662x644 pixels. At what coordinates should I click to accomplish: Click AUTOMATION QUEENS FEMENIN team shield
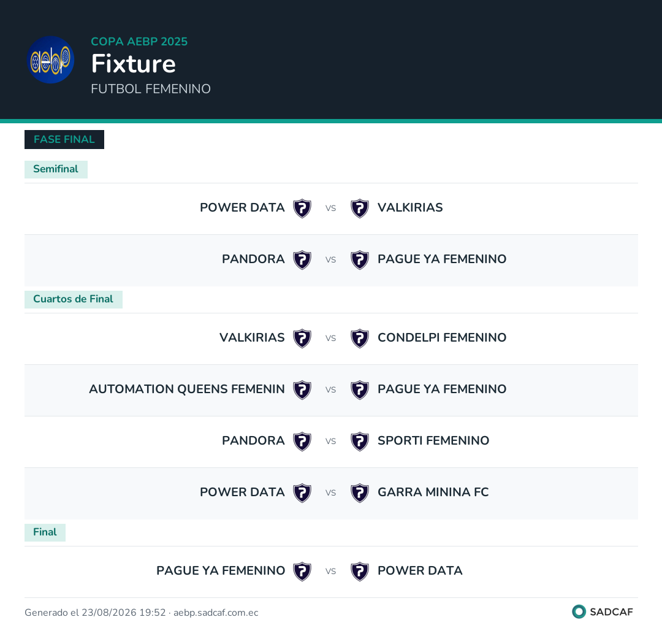tap(302, 390)
